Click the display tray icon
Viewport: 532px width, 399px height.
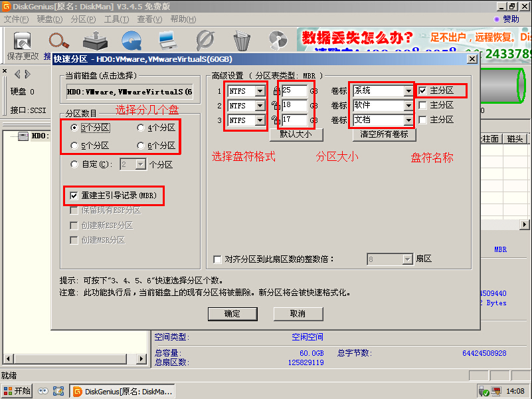(496, 391)
